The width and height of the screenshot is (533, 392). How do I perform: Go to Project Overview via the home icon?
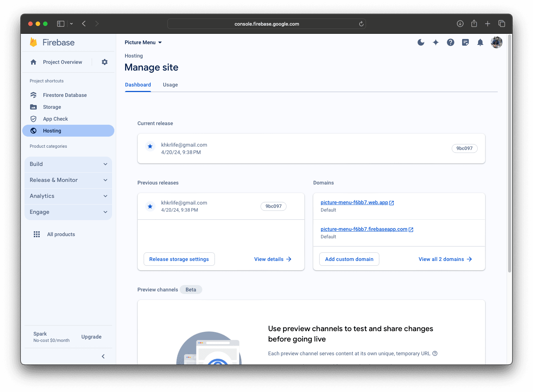pyautogui.click(x=33, y=62)
